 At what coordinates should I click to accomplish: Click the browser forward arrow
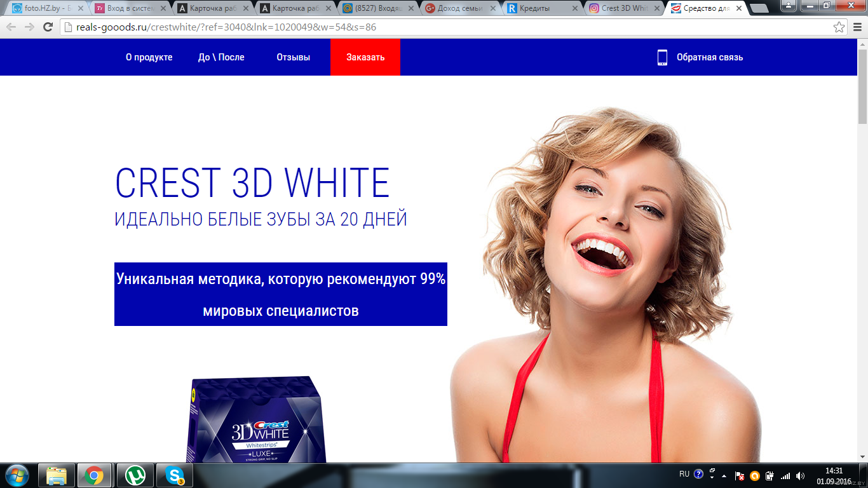[x=29, y=27]
